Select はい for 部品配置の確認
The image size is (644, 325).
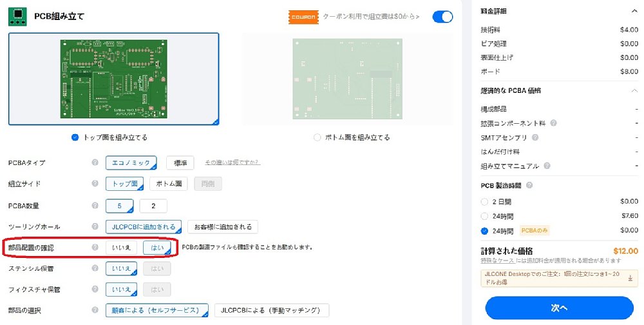coord(157,248)
